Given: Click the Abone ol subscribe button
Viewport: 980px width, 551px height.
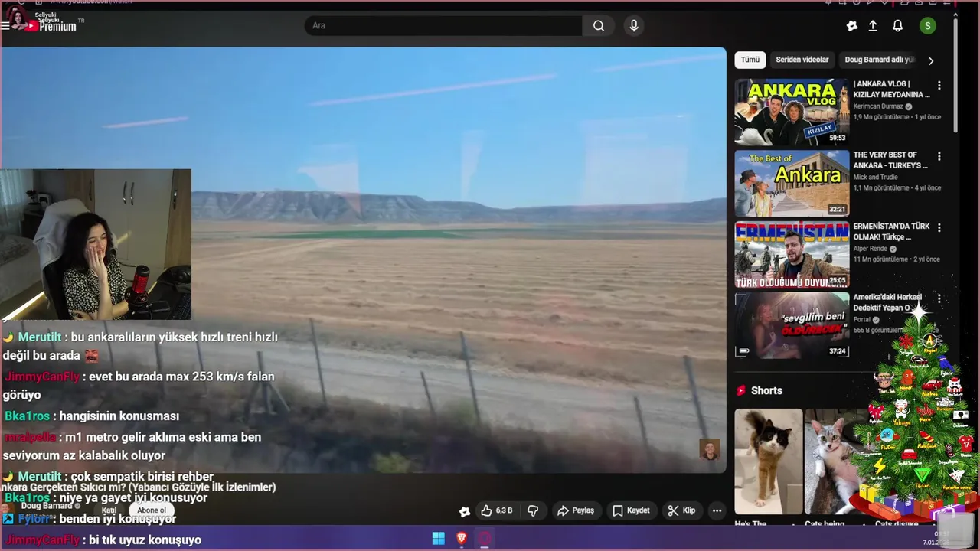Looking at the screenshot, I should [x=152, y=510].
